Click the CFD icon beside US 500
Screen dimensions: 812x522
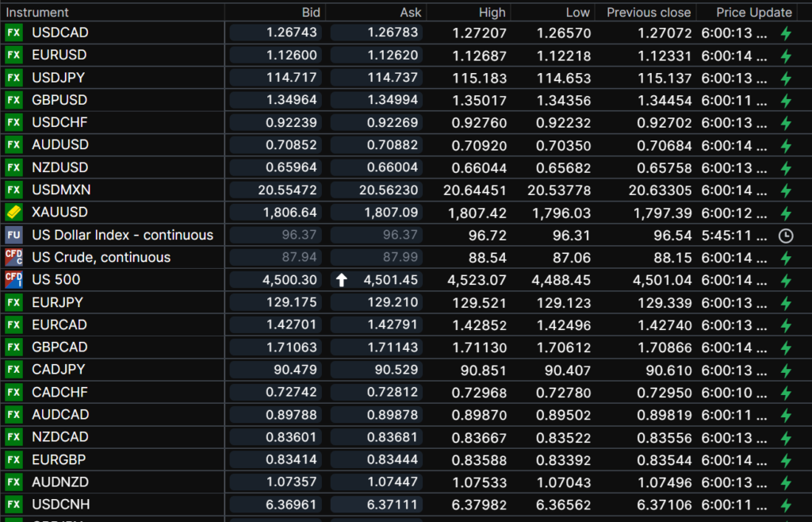click(13, 279)
